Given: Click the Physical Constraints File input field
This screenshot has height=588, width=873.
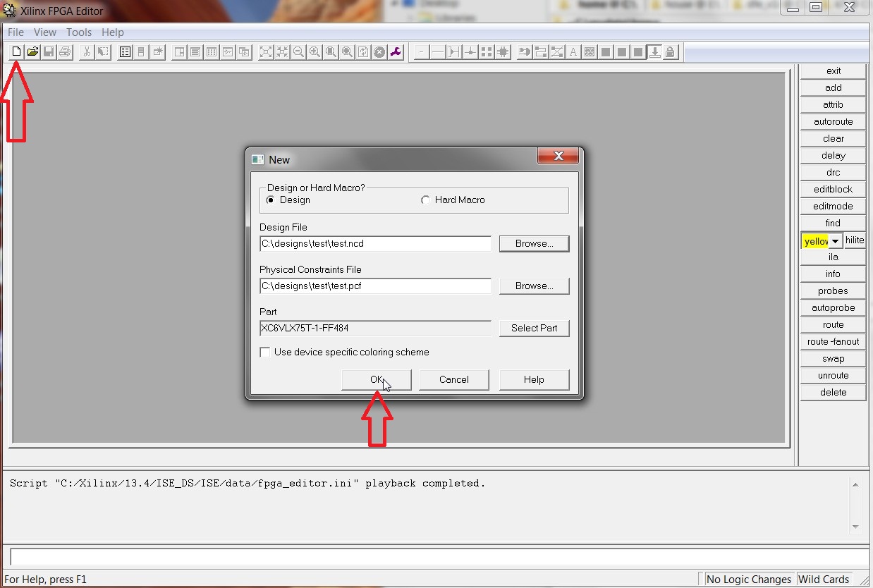Looking at the screenshot, I should 374,286.
